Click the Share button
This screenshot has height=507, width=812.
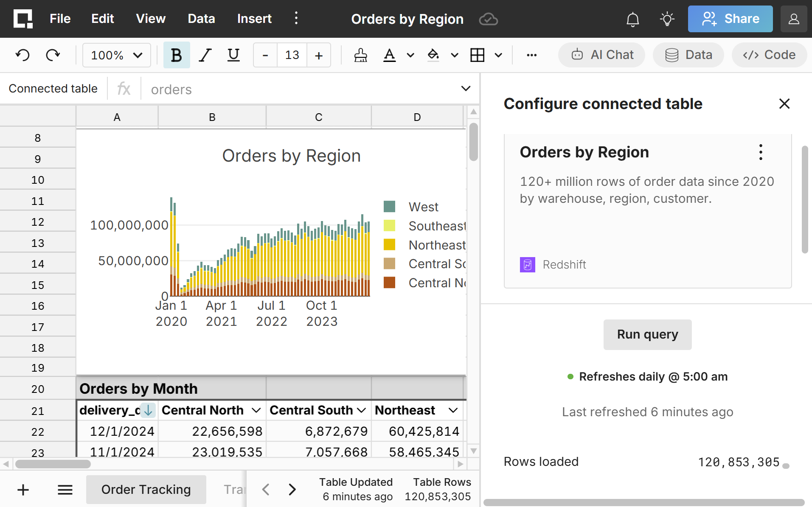(730, 19)
